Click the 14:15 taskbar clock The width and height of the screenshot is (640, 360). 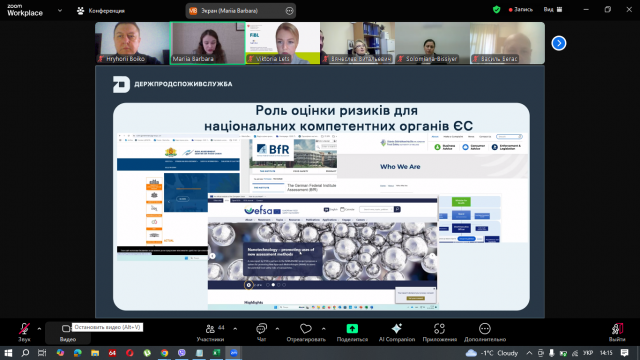click(x=606, y=353)
